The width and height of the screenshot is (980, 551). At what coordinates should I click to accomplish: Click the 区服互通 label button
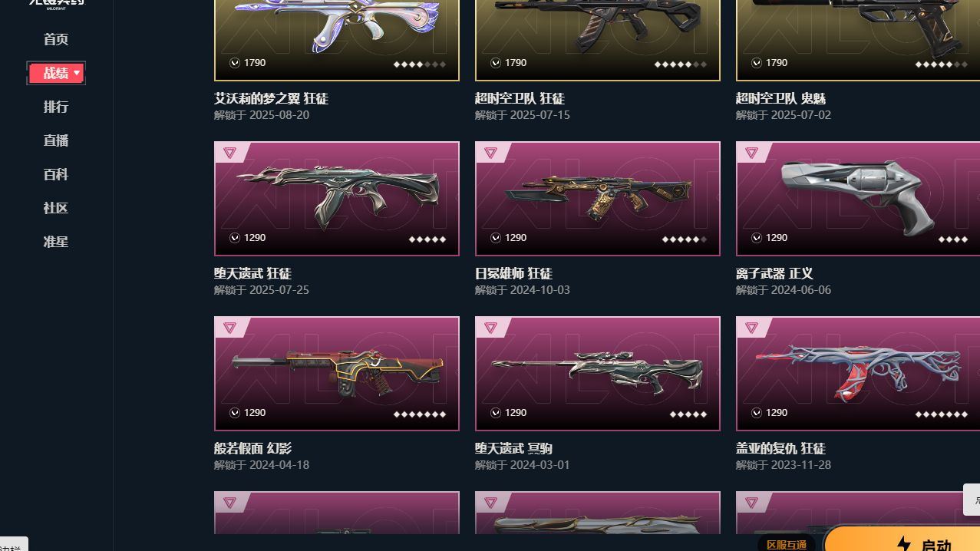(787, 544)
